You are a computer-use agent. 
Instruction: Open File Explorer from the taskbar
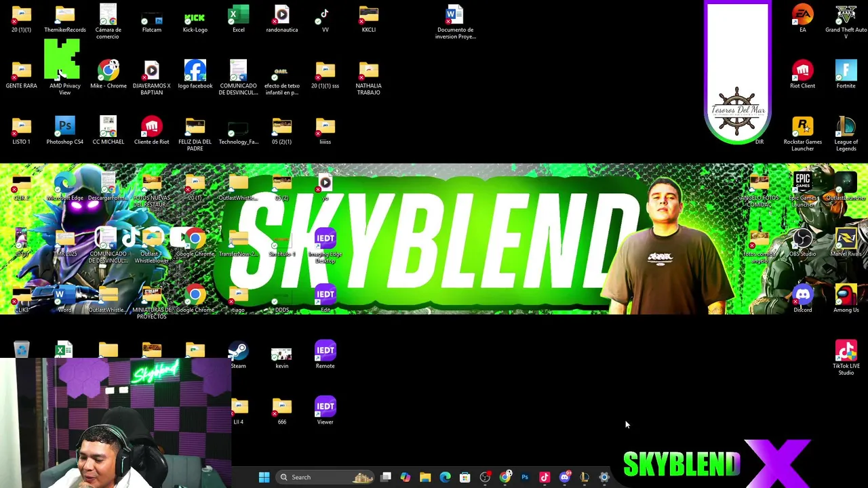[x=425, y=477]
